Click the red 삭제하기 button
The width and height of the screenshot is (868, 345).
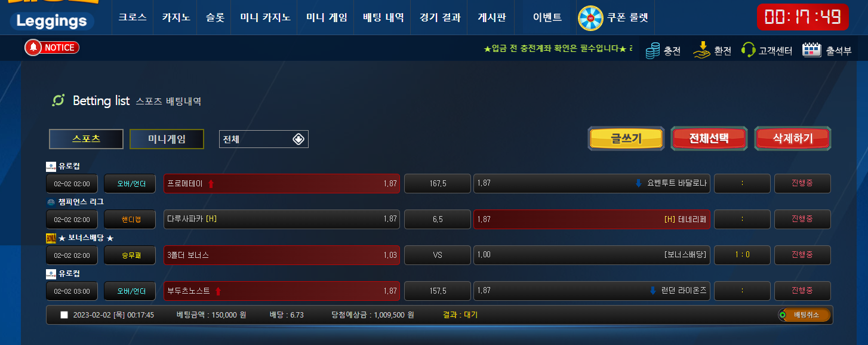(793, 138)
